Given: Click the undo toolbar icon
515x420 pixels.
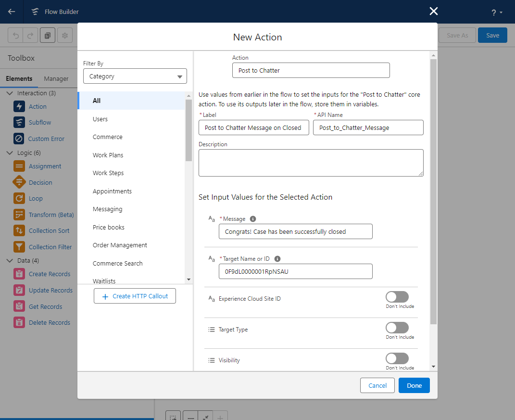Looking at the screenshot, I should (15, 35).
